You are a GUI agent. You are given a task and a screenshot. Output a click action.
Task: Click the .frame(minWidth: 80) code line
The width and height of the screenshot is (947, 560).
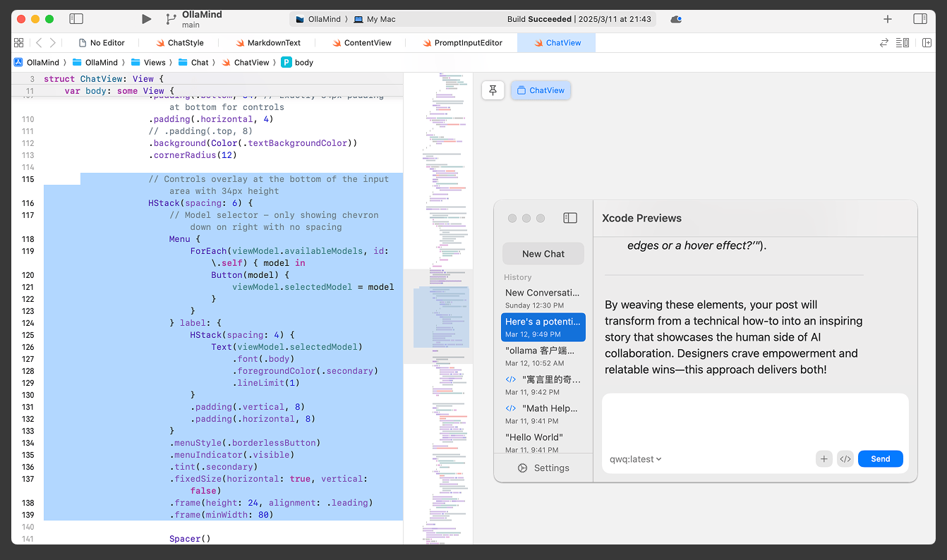point(221,515)
